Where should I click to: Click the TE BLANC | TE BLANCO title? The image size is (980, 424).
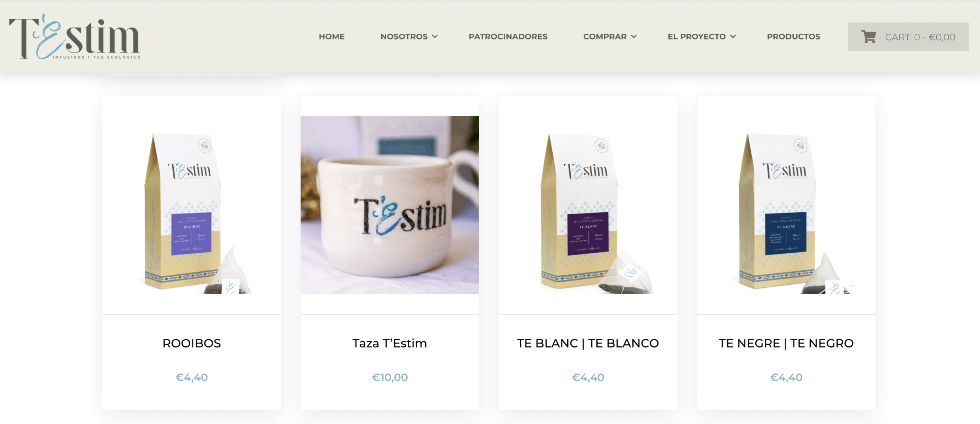(588, 343)
